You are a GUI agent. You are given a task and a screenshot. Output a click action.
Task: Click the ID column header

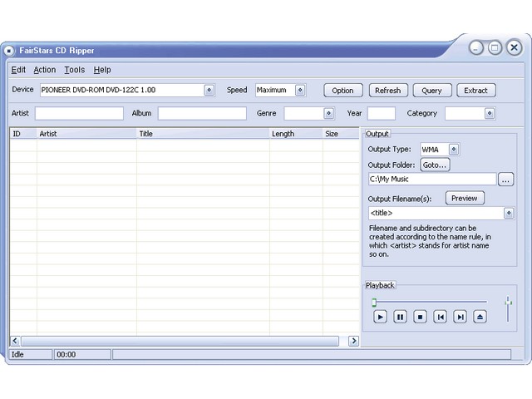point(23,134)
